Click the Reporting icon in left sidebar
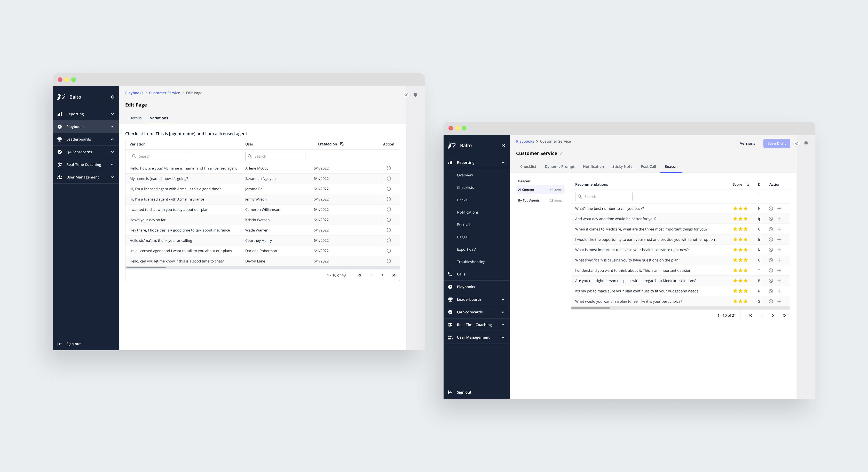The width and height of the screenshot is (868, 472). (x=60, y=114)
